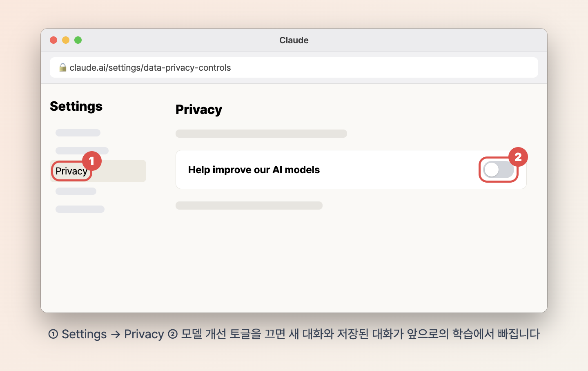
Task: Select the Privacy page heading
Action: pos(199,110)
